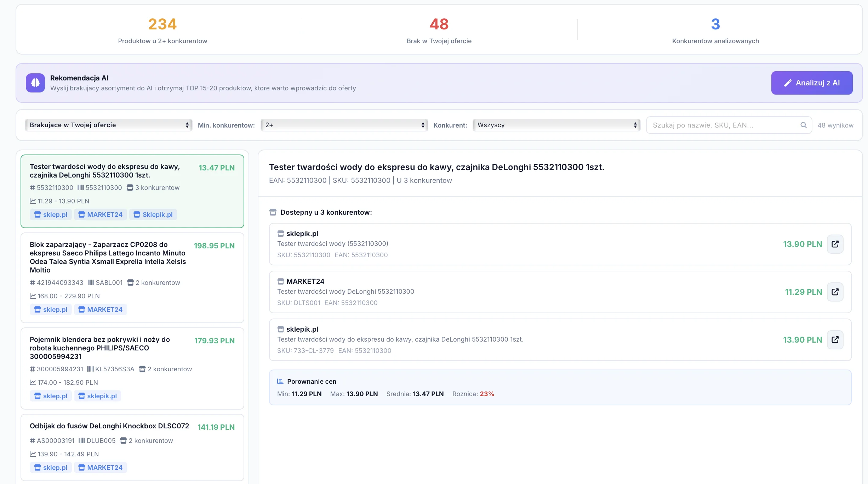Open external link for SKU 733-CL-3779 offer
868x484 pixels.
835,340
